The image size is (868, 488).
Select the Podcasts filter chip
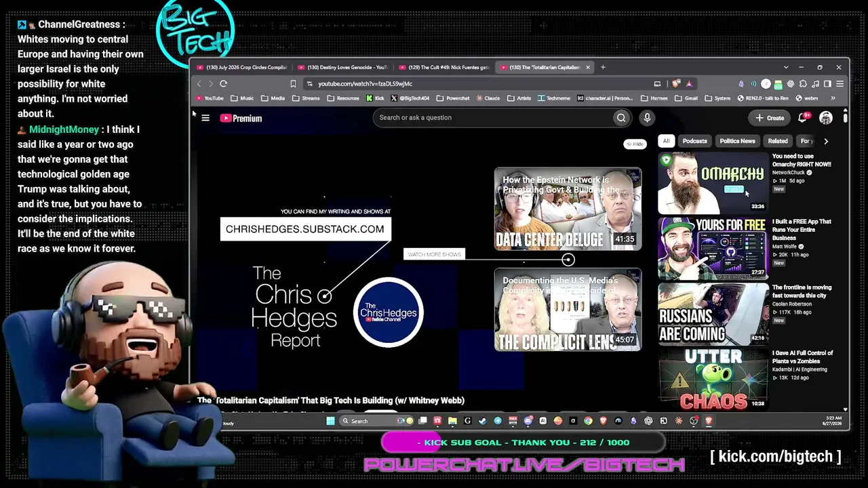pos(694,141)
